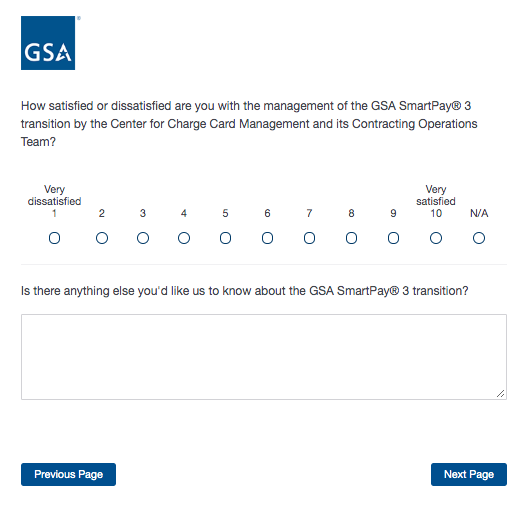This screenshot has width=532, height=514.
Task: Go to the Previous Page
Action: (x=68, y=474)
